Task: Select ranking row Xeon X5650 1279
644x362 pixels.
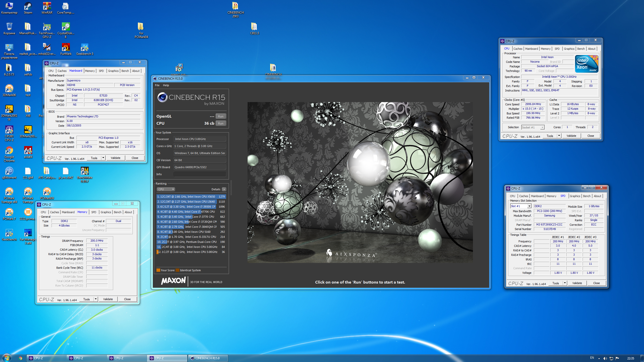Action: [x=191, y=197]
